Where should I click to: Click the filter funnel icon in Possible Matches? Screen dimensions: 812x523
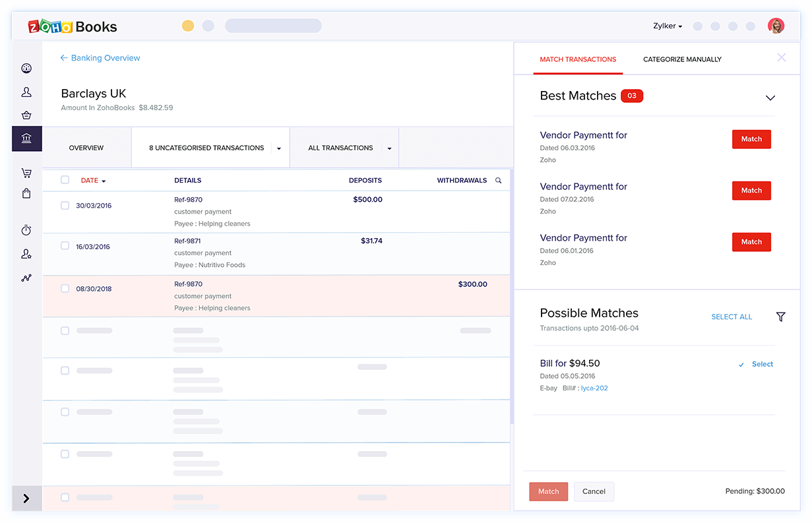[x=780, y=317]
